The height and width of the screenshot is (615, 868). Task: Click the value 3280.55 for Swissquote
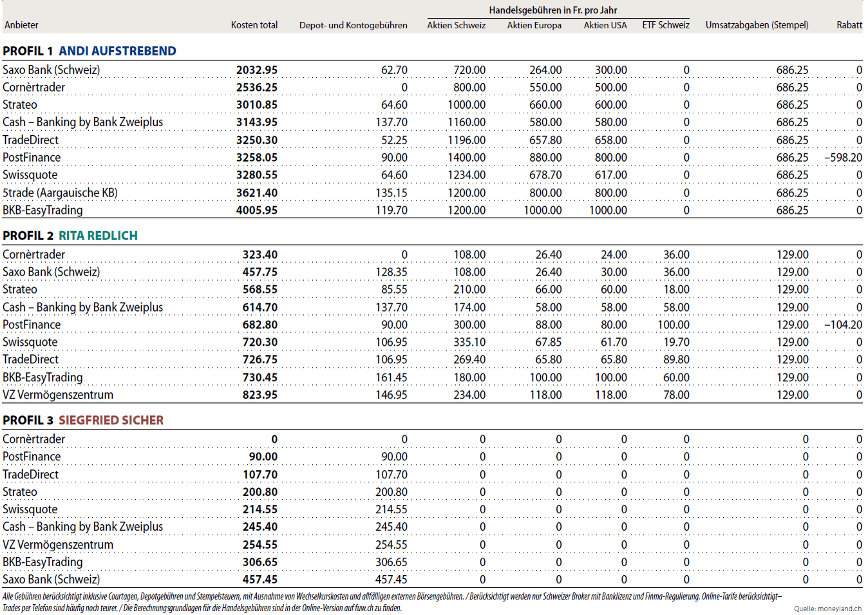tap(257, 175)
